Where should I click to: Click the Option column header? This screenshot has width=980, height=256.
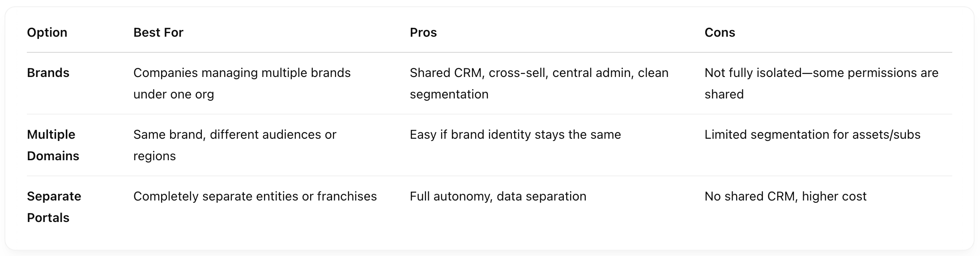(x=47, y=32)
